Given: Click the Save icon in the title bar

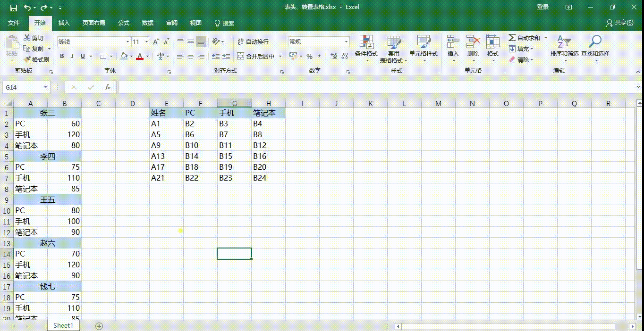Looking at the screenshot, I should (x=13, y=8).
